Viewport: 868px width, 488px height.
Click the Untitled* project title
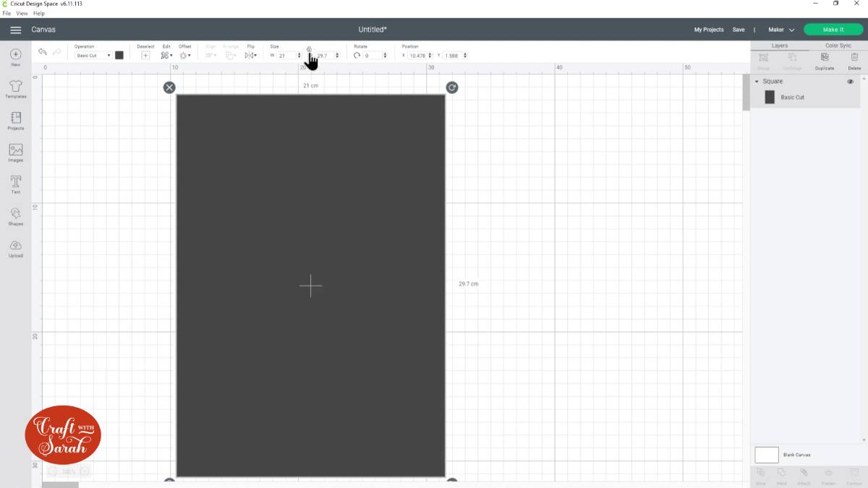[373, 30]
